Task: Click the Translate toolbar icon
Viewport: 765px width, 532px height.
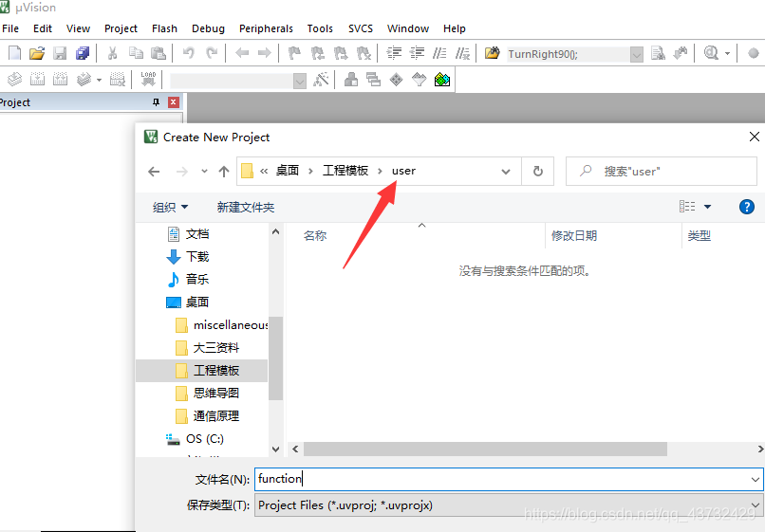Action: (14, 79)
